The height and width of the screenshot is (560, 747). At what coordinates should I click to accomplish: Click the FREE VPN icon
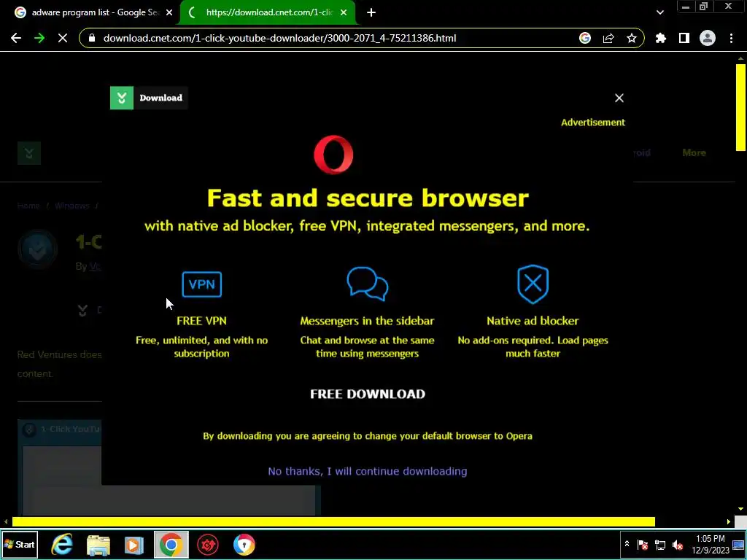[x=201, y=284]
